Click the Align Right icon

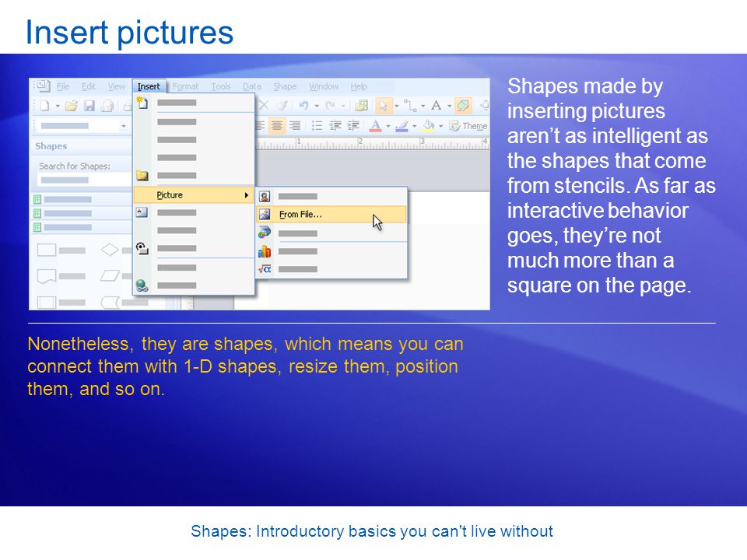coord(295,126)
